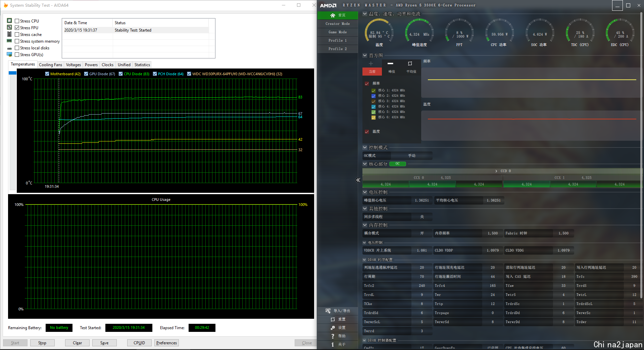Screen dimensions: 644x350
Task: Collapse the histogram (直方图) section chevron
Action: click(365, 55)
